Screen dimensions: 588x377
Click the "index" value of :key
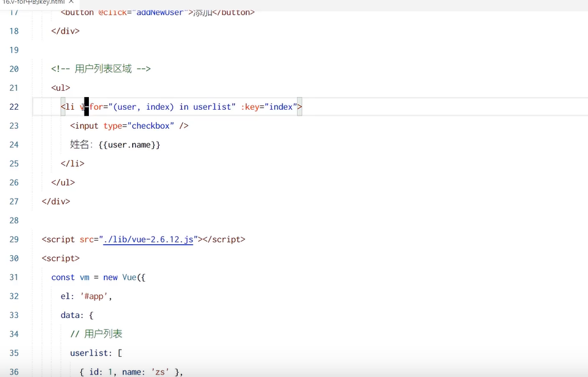281,107
